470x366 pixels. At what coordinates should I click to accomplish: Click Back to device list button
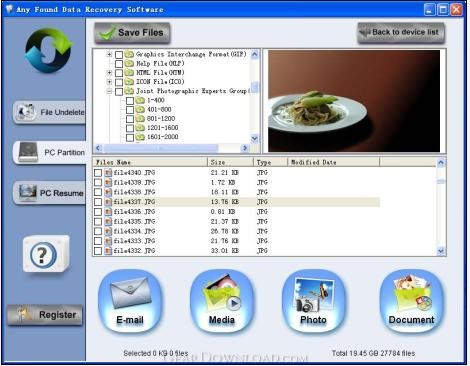[x=401, y=33]
